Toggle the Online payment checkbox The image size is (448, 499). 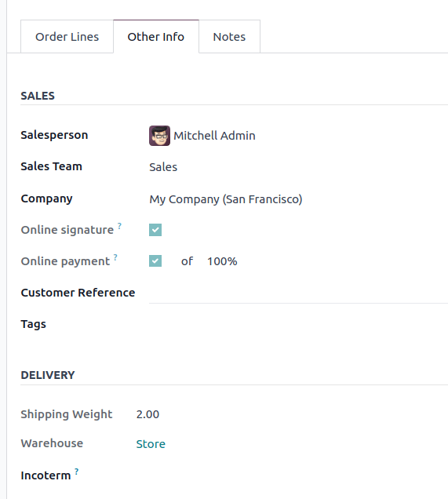[x=155, y=261]
